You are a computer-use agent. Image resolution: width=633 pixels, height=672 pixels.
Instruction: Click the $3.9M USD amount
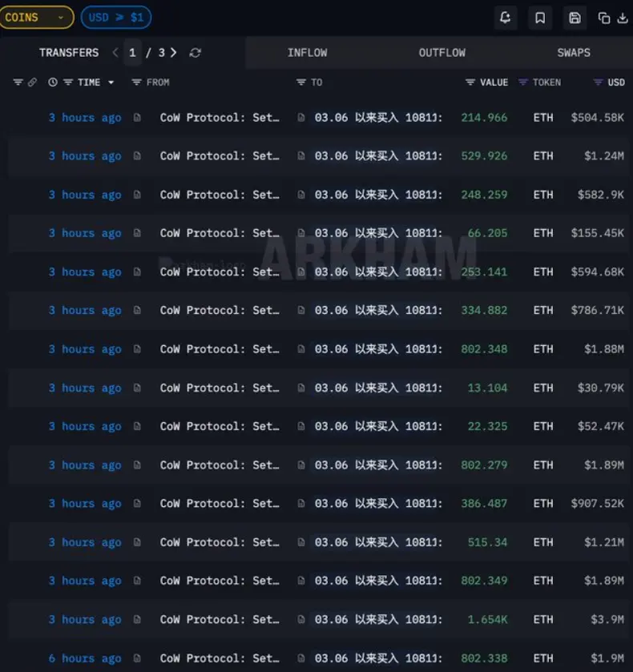tap(607, 619)
